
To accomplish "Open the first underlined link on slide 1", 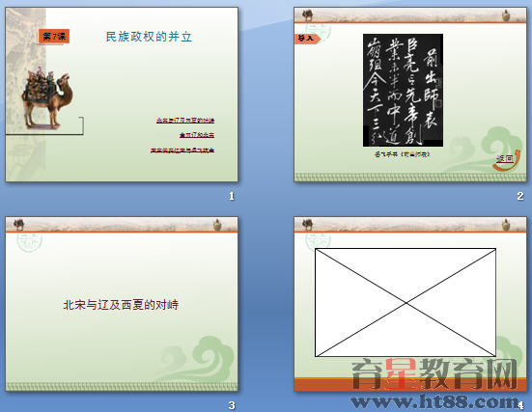I will (185, 120).
